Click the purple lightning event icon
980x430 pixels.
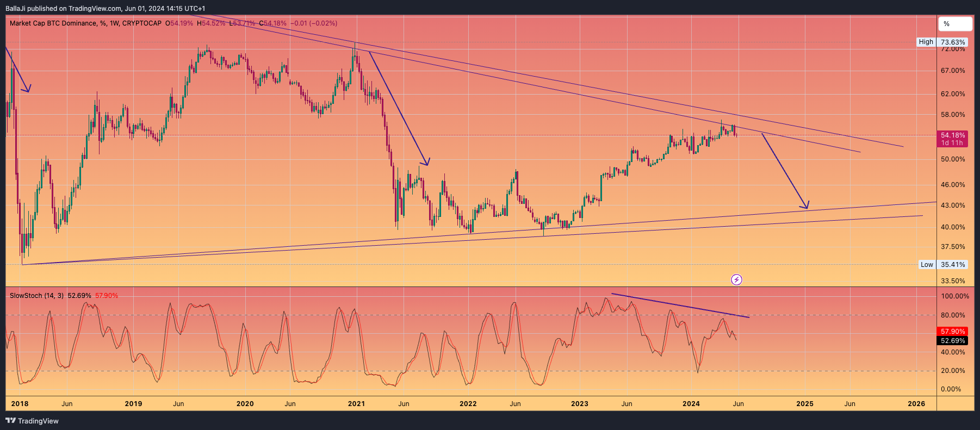[736, 279]
